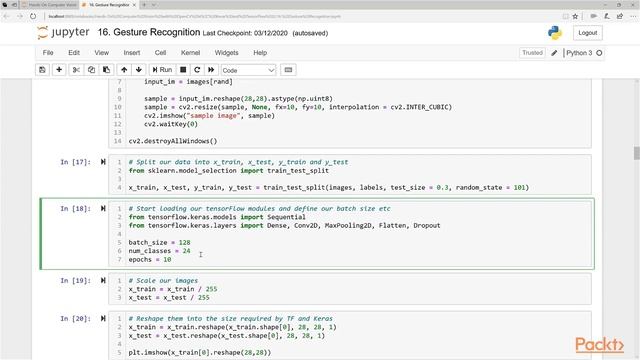This screenshot has height=360, width=640.
Task: Select the In [18] cell prompt
Action: tap(76, 209)
